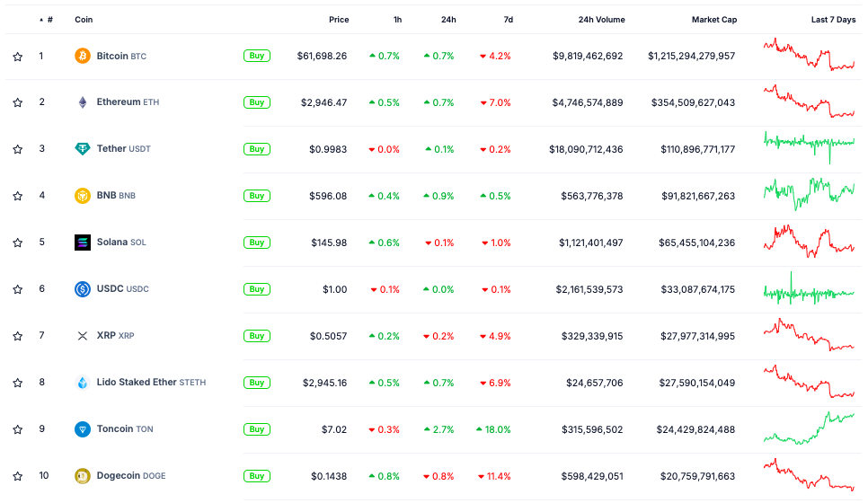Viewport: 868px width, 503px height.
Task: Sort the table by rank # column
Action: pyautogui.click(x=49, y=20)
